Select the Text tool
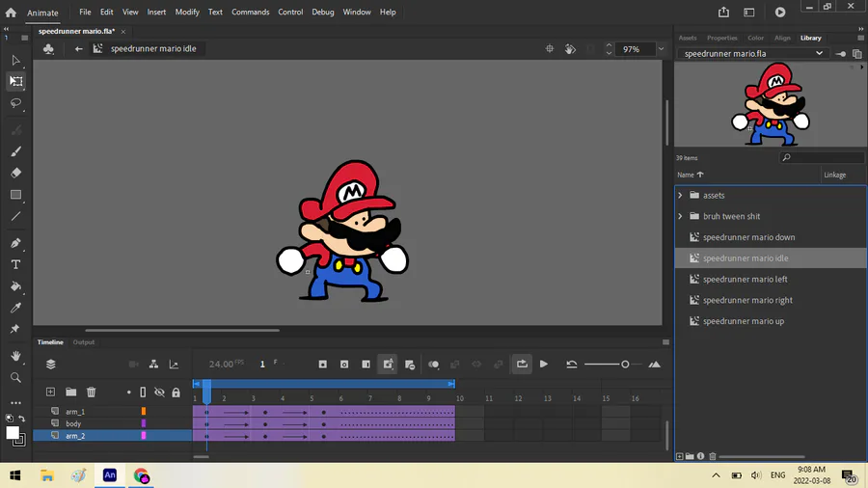 point(15,264)
